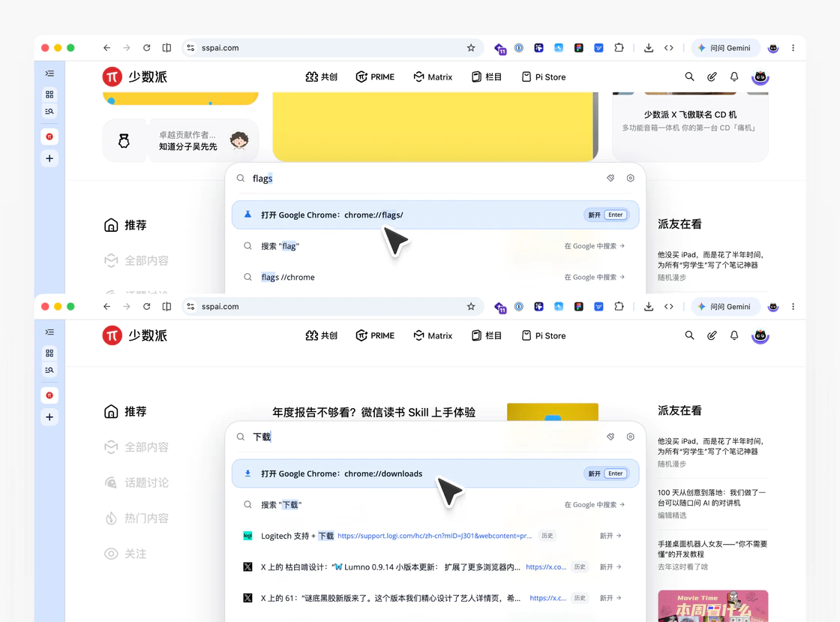Viewport: 840px width, 622px height.
Task: Open extensions puzzle icon in top window
Action: pyautogui.click(x=619, y=48)
